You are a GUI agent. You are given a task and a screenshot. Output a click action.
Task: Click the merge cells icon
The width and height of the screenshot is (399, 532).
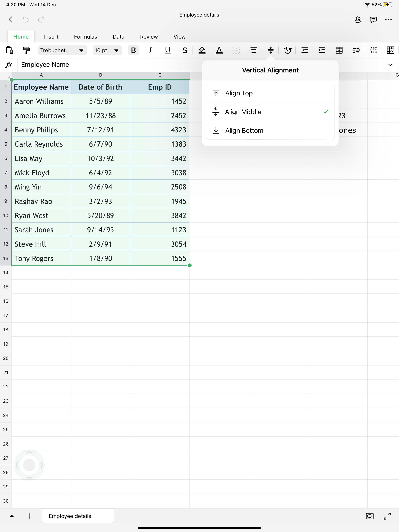(x=339, y=50)
